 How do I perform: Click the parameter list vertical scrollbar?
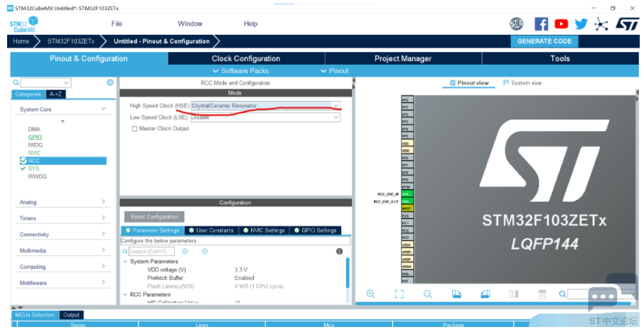(348, 273)
